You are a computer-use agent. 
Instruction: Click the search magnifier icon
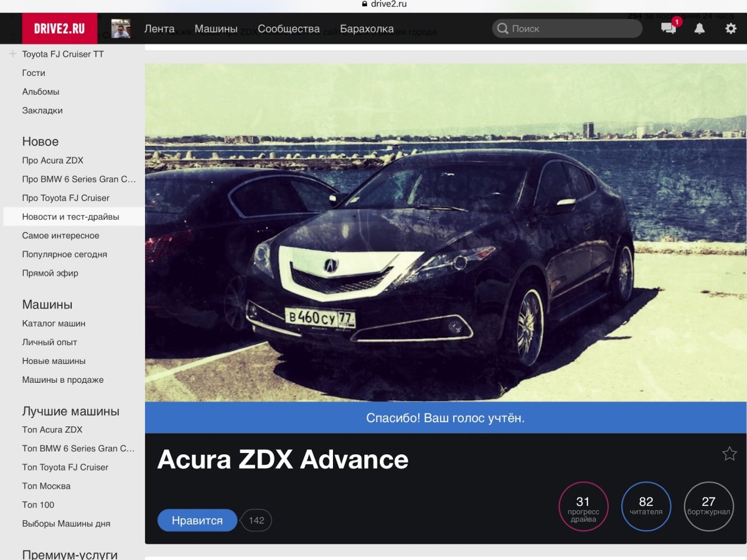[x=502, y=29]
